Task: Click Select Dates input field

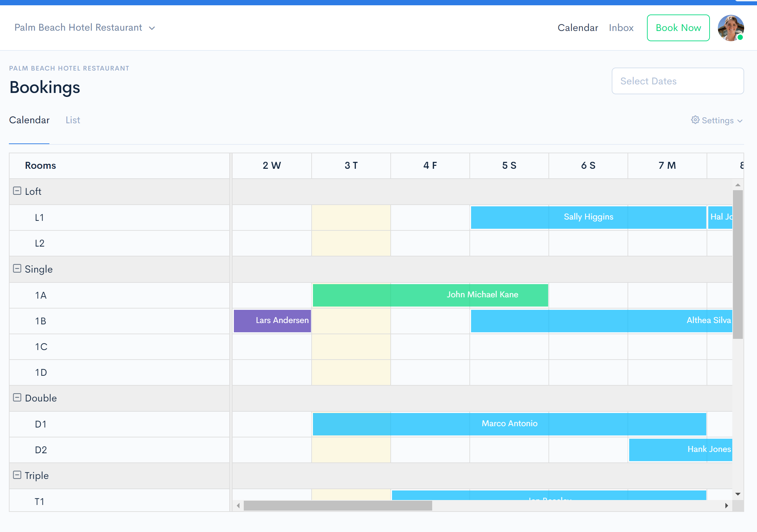Action: 678,81
